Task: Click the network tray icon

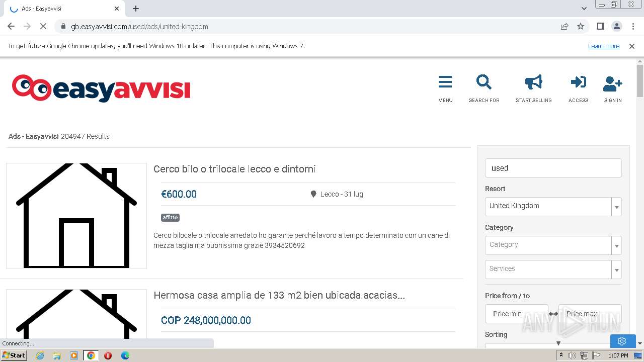Action: pyautogui.click(x=584, y=355)
